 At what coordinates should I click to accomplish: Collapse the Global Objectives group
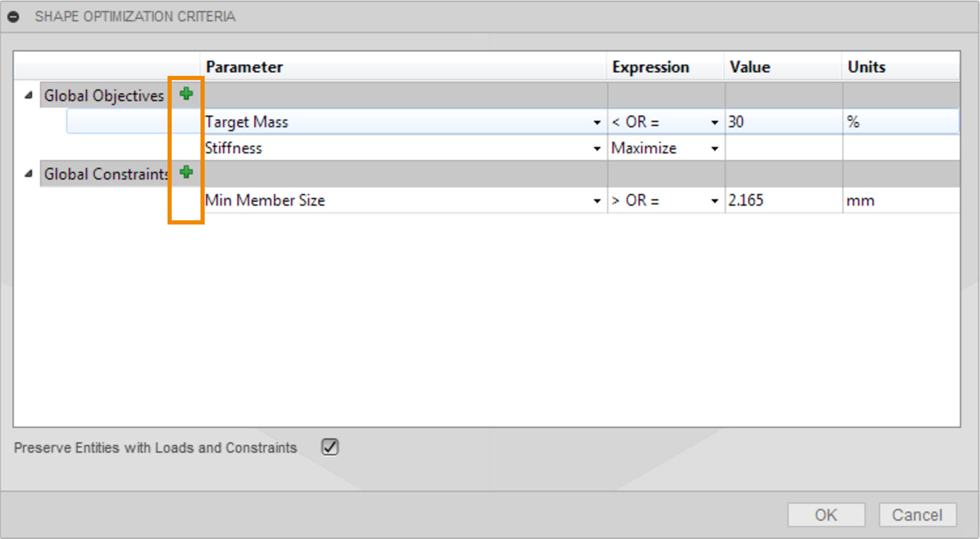[29, 95]
